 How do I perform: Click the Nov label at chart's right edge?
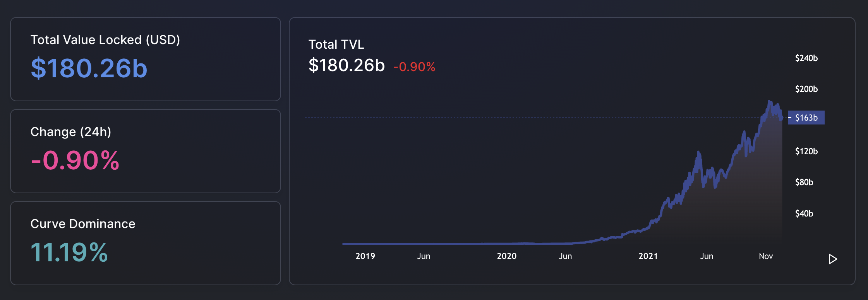[765, 256]
